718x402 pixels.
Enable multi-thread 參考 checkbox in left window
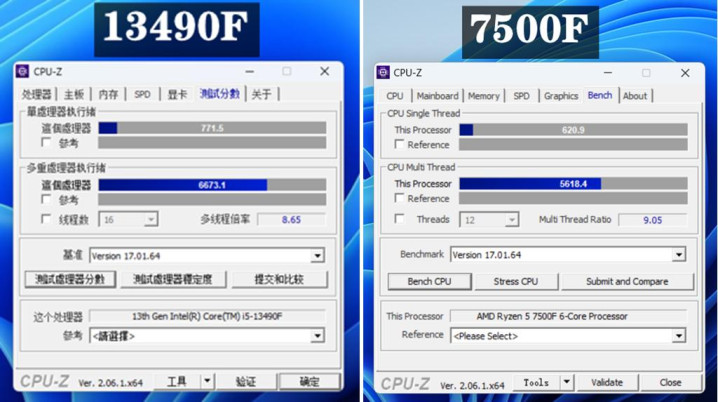tap(46, 199)
